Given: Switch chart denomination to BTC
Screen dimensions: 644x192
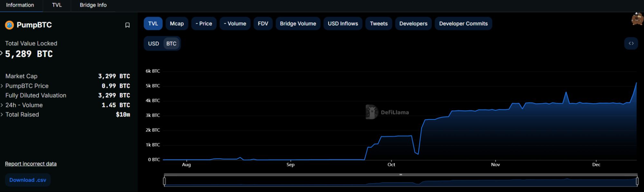Looking at the screenshot, I should click(x=171, y=43).
